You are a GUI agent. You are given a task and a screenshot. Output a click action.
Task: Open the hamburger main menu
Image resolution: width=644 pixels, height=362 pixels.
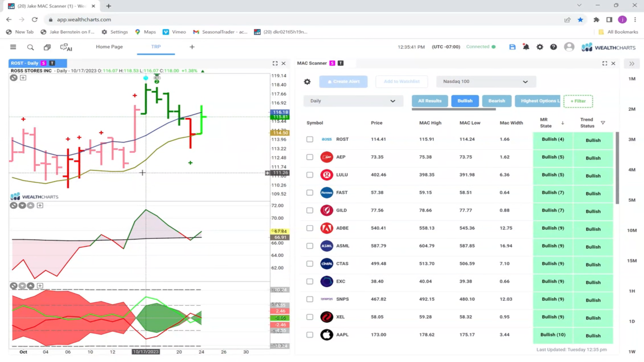13,47
